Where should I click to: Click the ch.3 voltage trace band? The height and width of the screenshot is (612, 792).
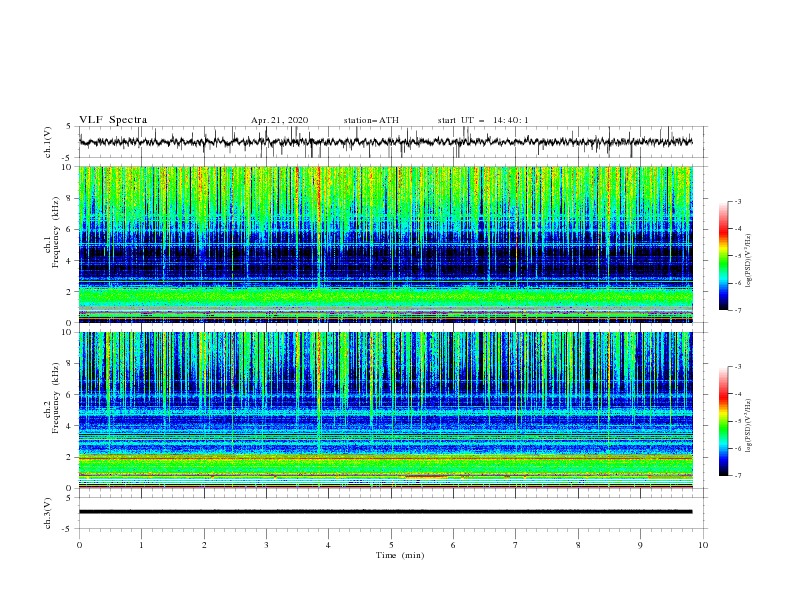point(385,512)
